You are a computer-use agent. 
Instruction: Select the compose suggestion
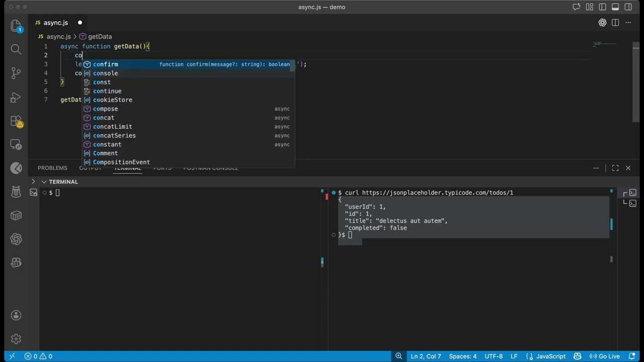pos(188,109)
